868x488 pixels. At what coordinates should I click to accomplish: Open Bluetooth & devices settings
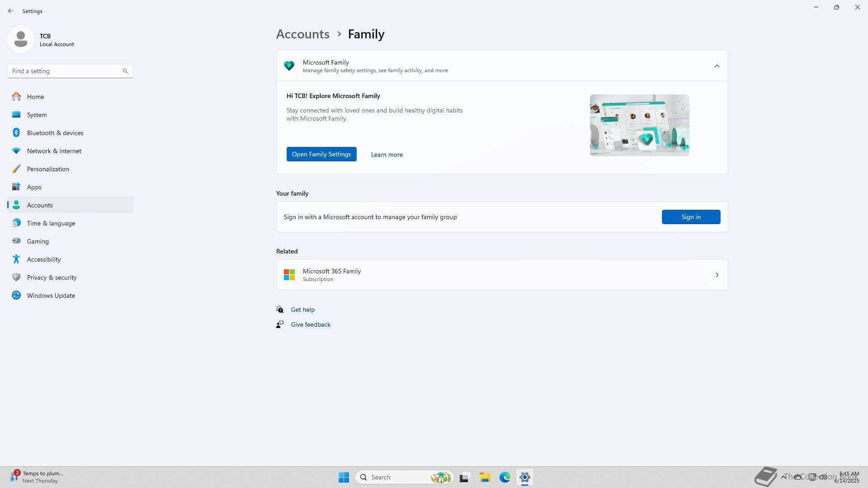coord(55,133)
